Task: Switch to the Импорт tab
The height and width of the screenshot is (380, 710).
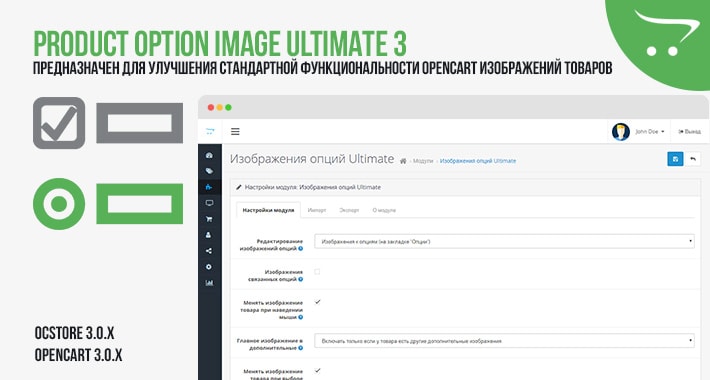Action: point(317,210)
